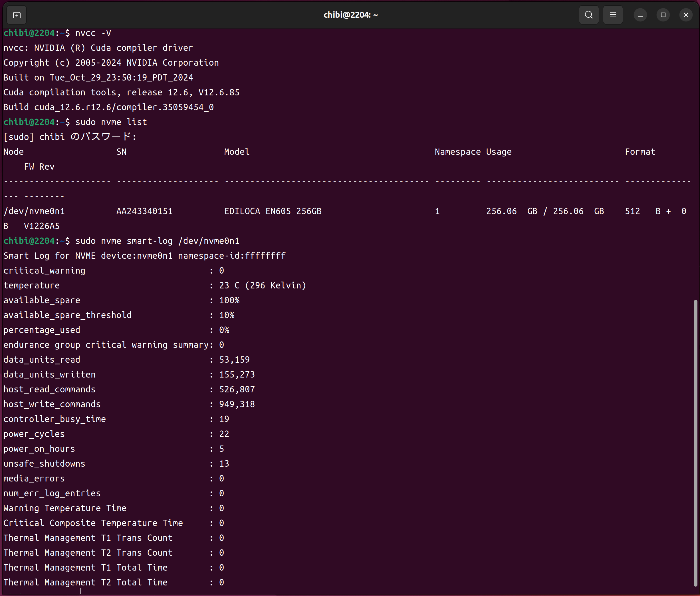The image size is (700, 596).
Task: Click the unsafe_shutdowns value 13
Action: click(x=224, y=463)
